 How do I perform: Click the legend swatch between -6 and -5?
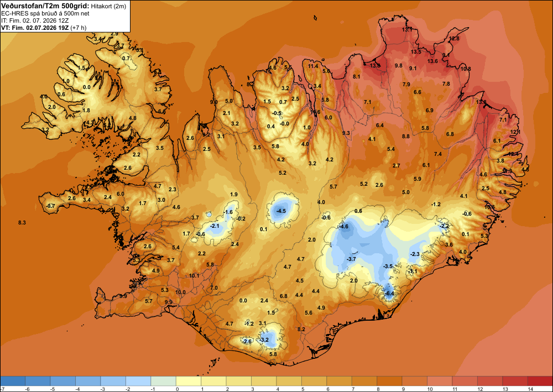coord(38,381)
